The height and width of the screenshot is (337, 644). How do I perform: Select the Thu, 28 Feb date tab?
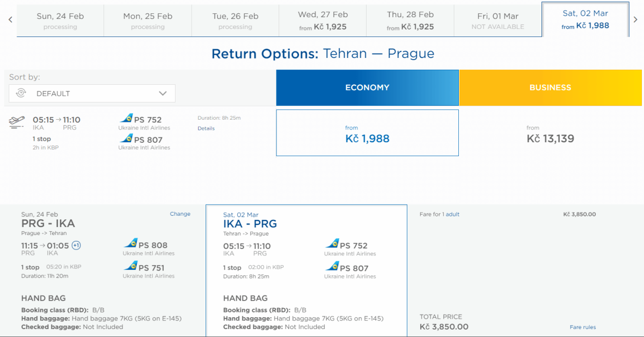[410, 21]
